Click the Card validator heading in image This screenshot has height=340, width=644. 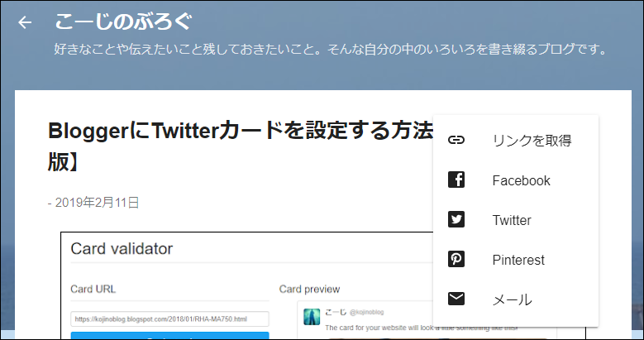122,249
